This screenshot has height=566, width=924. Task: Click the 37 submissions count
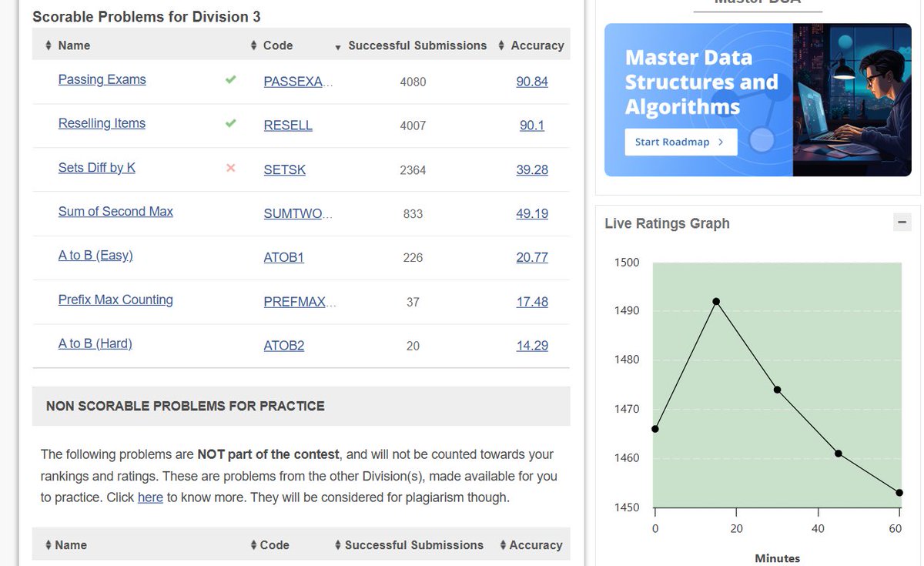click(x=413, y=303)
